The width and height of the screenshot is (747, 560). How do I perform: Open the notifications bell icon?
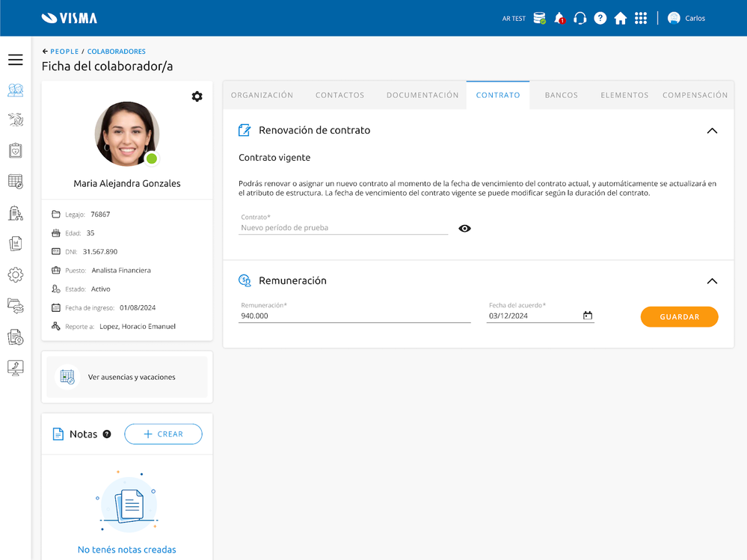[x=559, y=18]
